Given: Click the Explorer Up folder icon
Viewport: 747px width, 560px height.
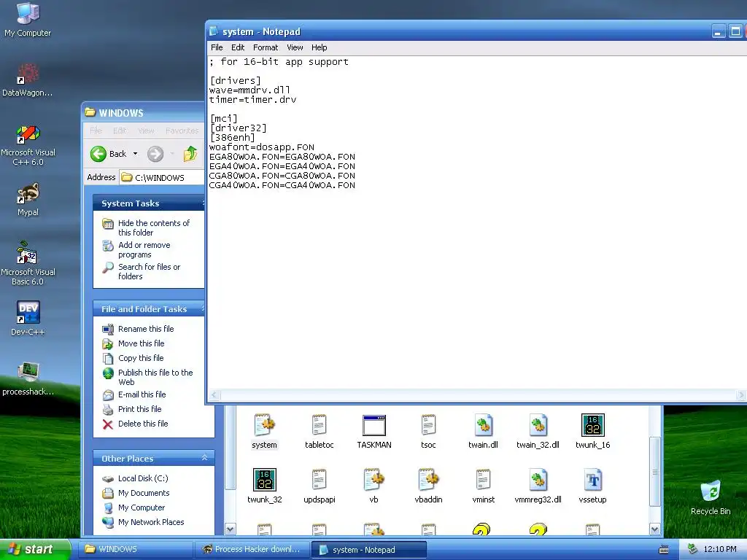Looking at the screenshot, I should pyautogui.click(x=190, y=154).
